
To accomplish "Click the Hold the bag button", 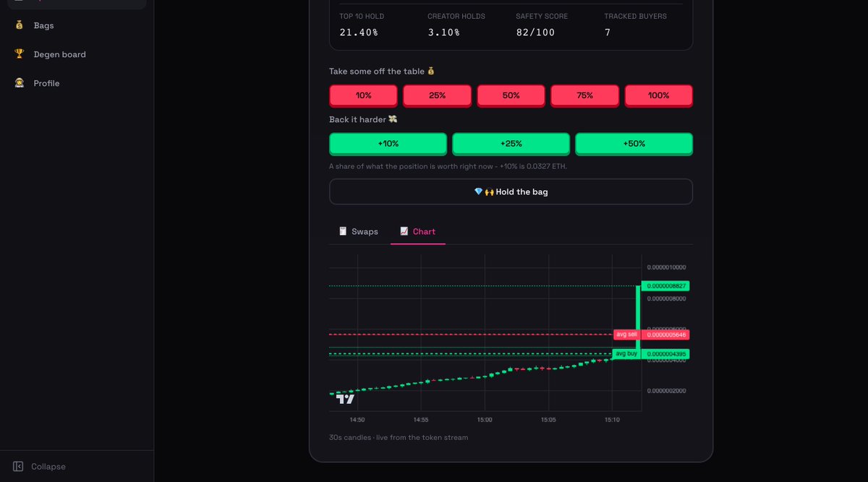I will 511,191.
